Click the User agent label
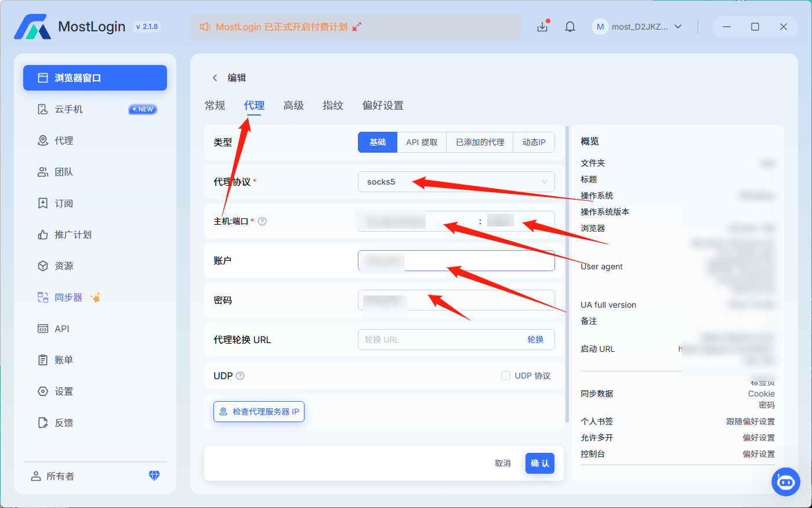The height and width of the screenshot is (508, 812). pyautogui.click(x=601, y=266)
